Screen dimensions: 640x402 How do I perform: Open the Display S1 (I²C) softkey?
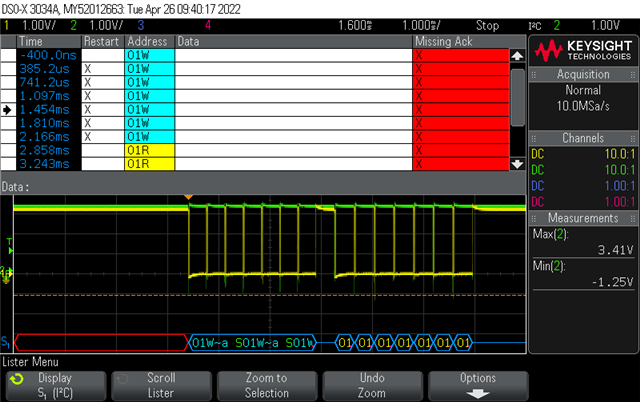[x=56, y=386]
